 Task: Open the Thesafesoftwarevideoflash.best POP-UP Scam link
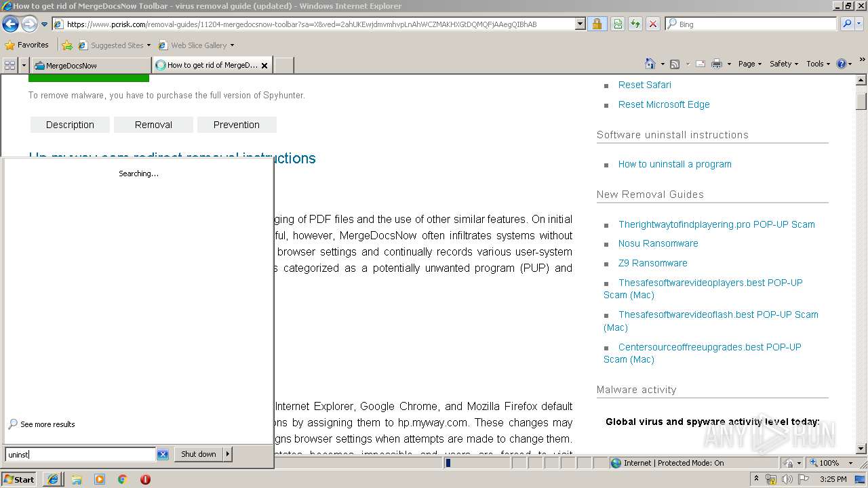[711, 321]
